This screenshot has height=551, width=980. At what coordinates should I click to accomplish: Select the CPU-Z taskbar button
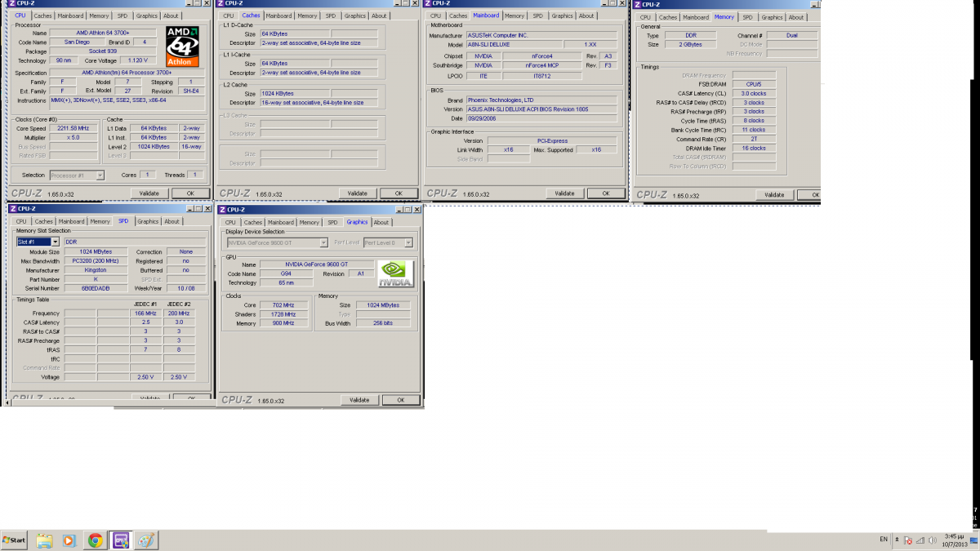(x=121, y=540)
